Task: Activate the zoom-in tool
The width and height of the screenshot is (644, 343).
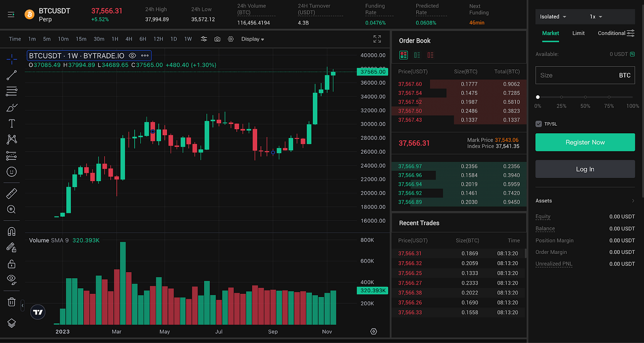Action: click(x=11, y=209)
